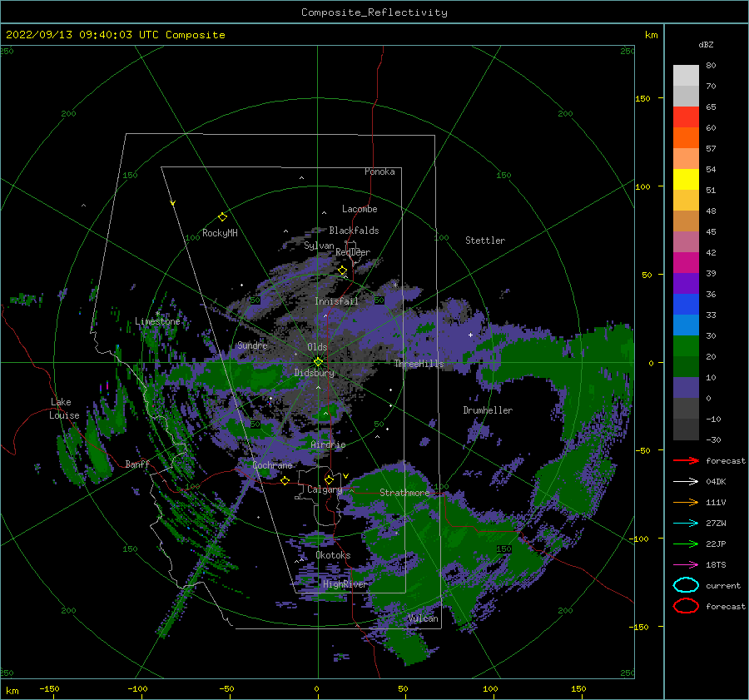
Task: Click the yellow diamond marker below Cochrane
Action: coord(285,480)
